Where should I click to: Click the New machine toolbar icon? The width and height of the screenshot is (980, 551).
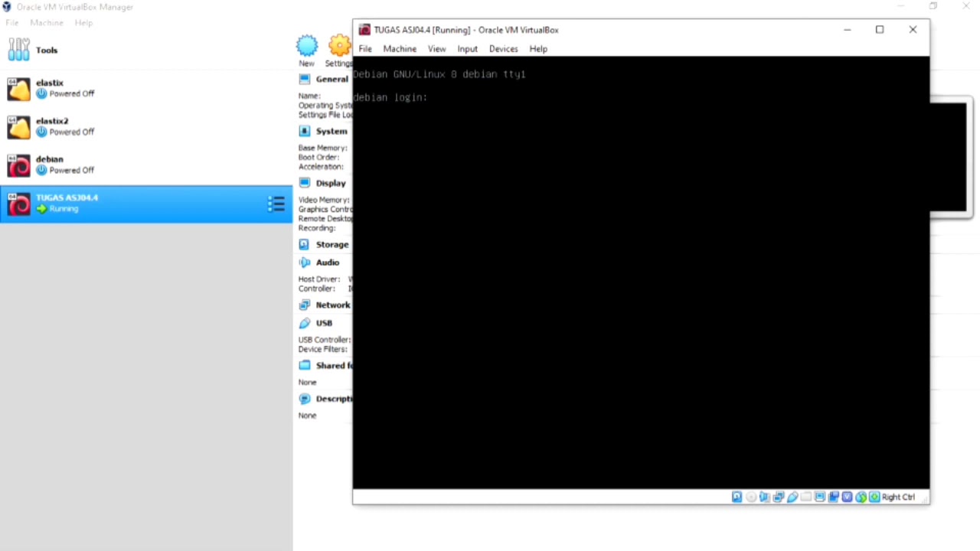pyautogui.click(x=307, y=46)
